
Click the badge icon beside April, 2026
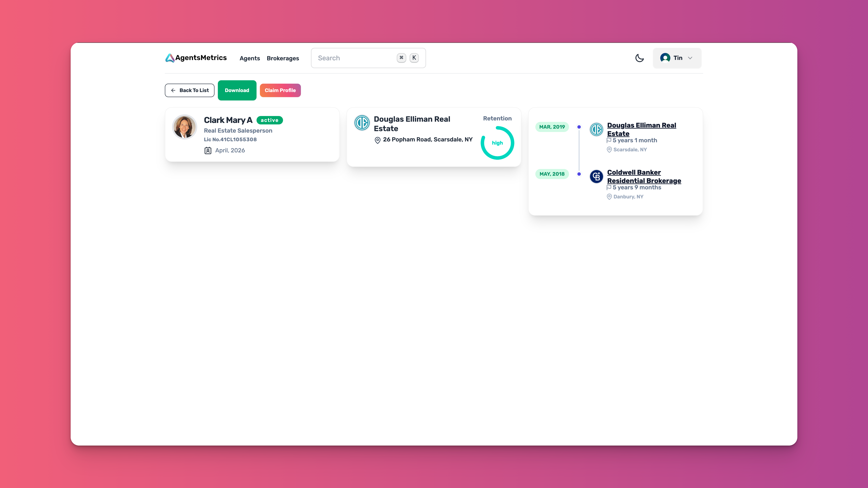point(208,150)
